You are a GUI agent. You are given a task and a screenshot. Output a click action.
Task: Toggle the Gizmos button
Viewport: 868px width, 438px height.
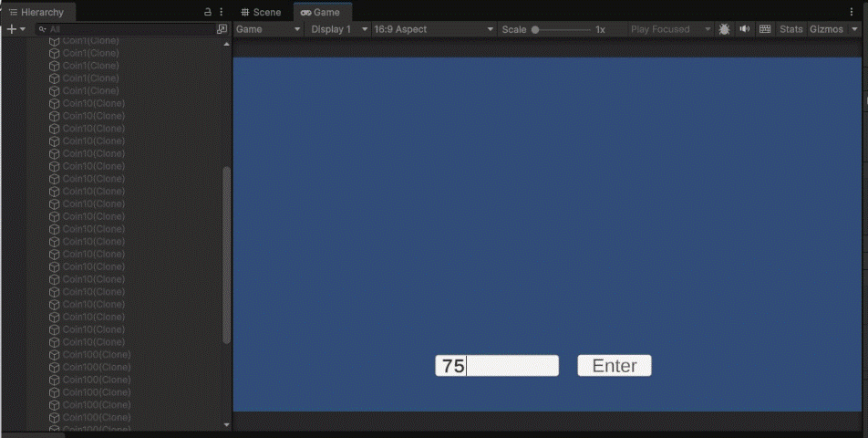(x=826, y=29)
